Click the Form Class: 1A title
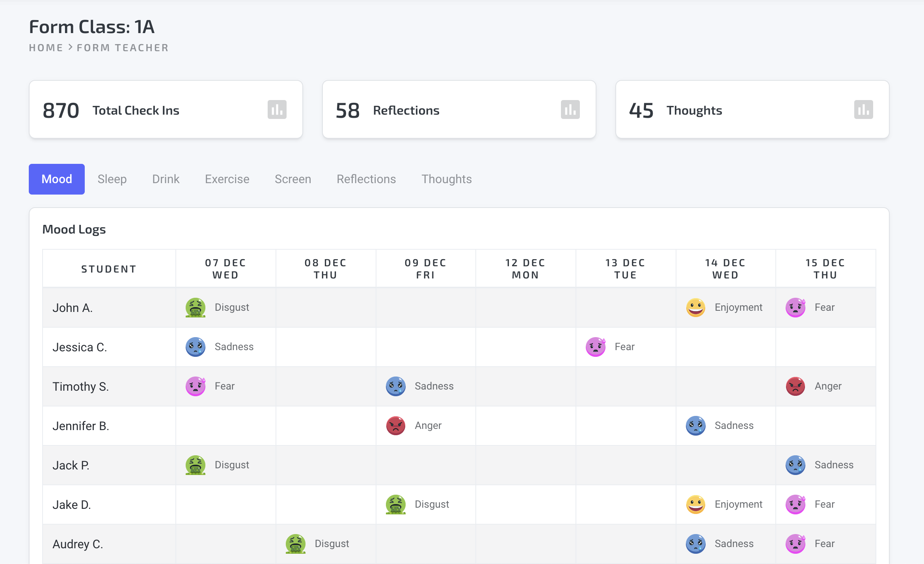This screenshot has width=924, height=564. [92, 27]
